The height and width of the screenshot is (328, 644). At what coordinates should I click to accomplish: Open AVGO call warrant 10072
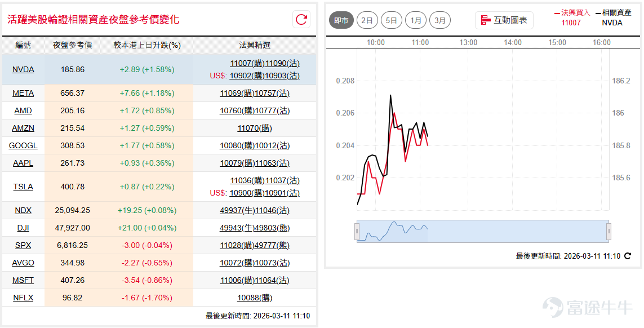point(237,263)
